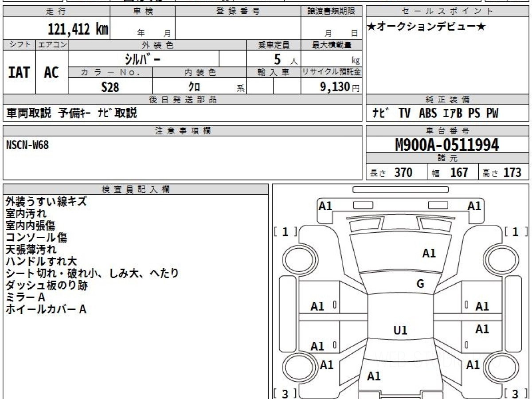The image size is (532, 399).
Task: Select the note NSCN-W68
Action: [27, 145]
